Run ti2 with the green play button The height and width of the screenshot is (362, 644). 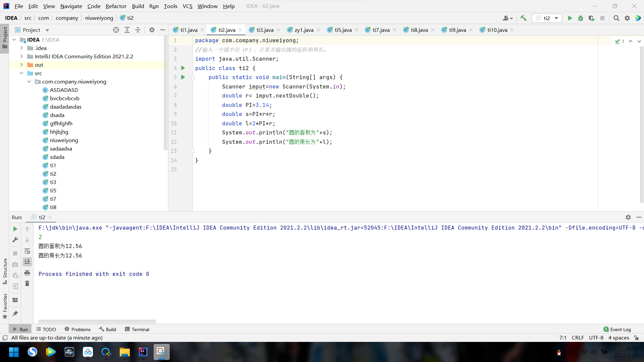(570, 18)
